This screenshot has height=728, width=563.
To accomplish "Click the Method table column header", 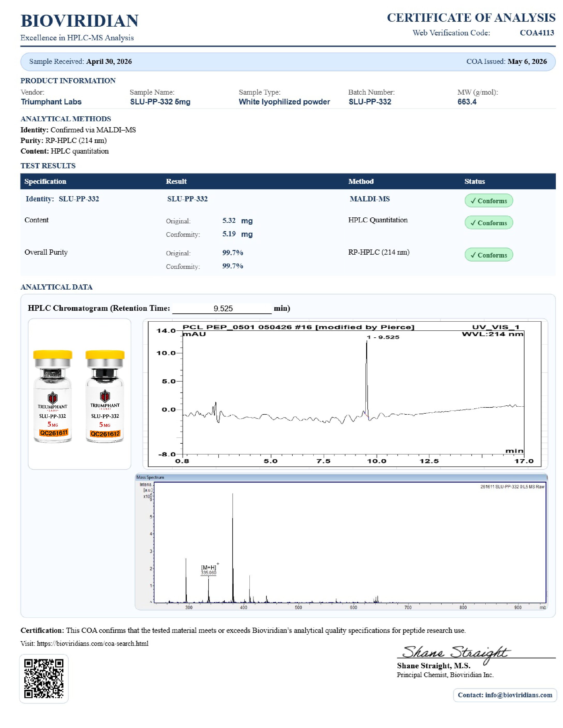I will (361, 181).
